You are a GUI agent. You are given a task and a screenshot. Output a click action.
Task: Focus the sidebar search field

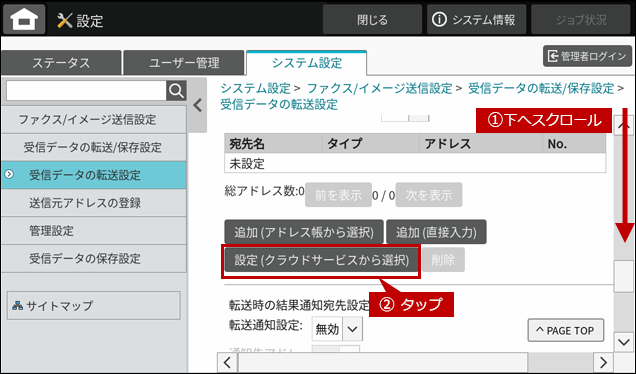click(86, 90)
